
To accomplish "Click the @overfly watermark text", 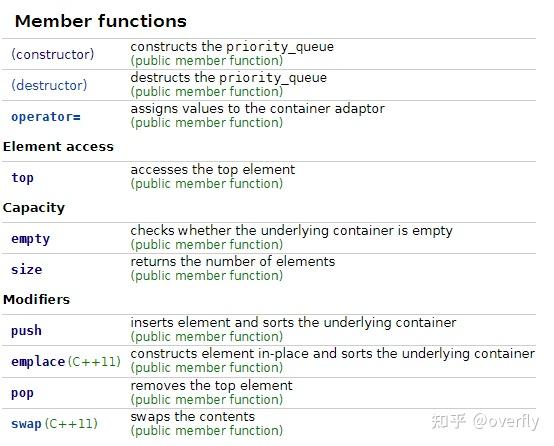I will (506, 421).
